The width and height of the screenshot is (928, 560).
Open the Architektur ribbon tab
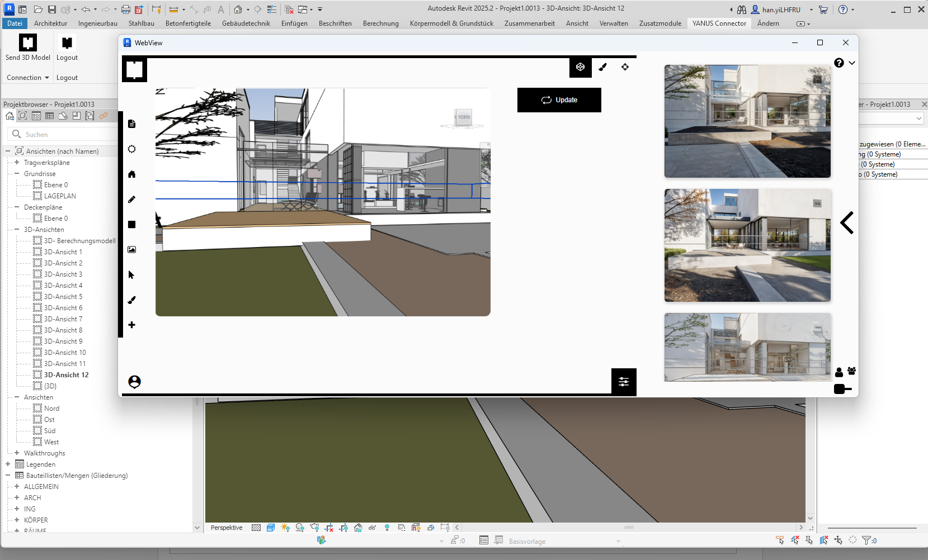tap(50, 23)
